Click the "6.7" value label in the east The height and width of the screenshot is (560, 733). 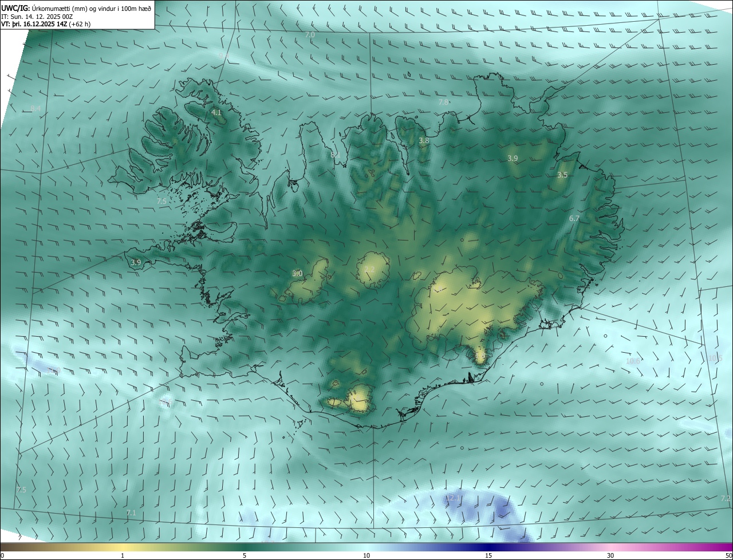[574, 219]
